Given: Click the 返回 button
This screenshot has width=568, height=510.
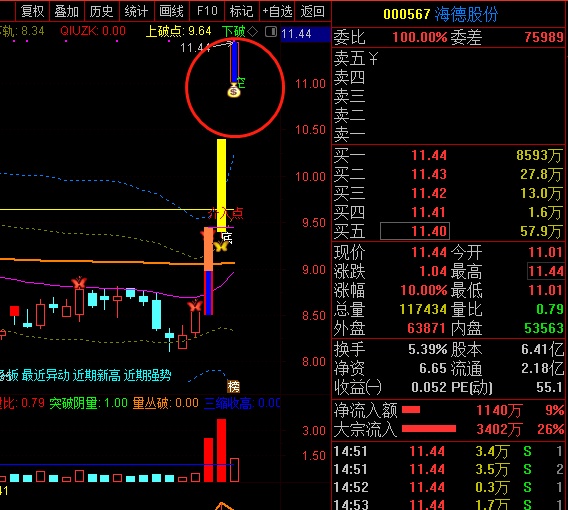Looking at the screenshot, I should click(312, 11).
